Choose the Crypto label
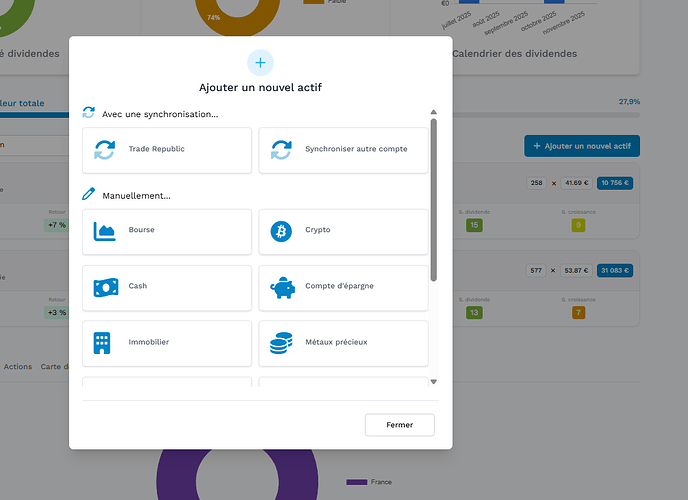688x500 pixels. pos(318,230)
